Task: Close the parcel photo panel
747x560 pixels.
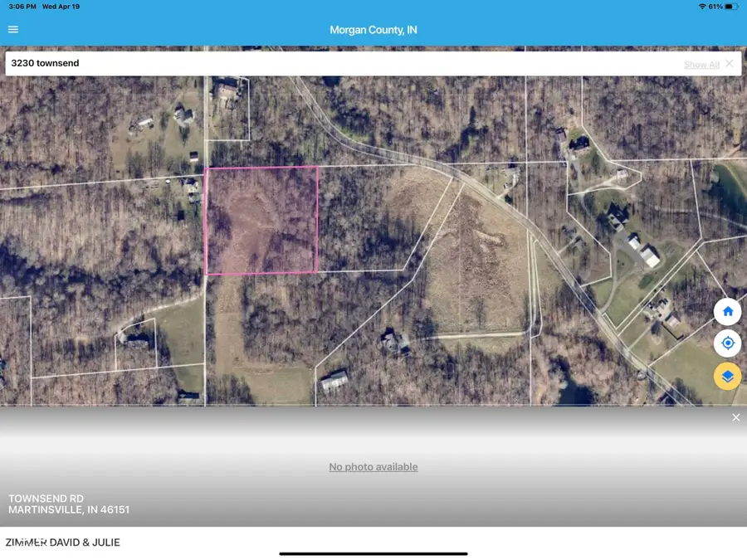Action: click(x=735, y=417)
